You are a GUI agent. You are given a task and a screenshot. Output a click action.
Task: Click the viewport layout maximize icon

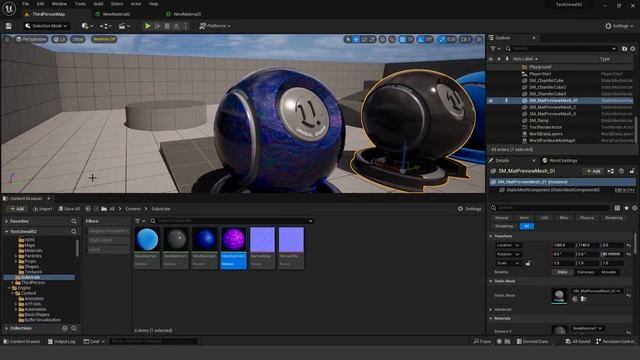coord(479,39)
